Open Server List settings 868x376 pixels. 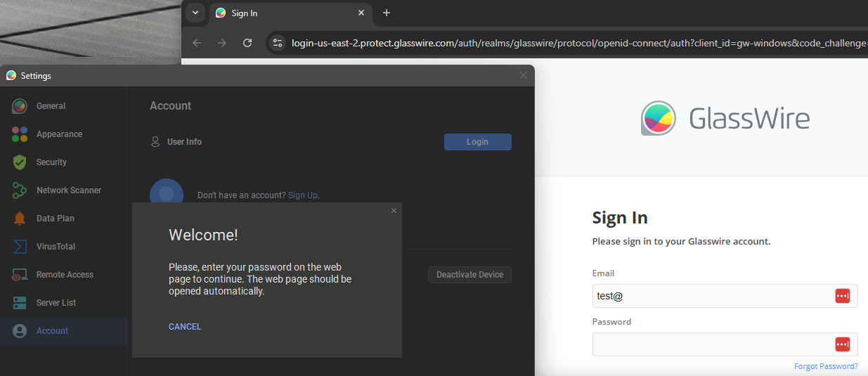[x=56, y=303]
